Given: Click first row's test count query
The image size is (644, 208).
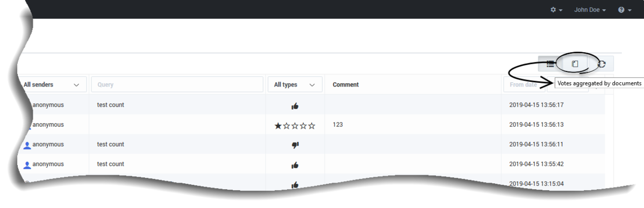Looking at the screenshot, I should 111,105.
